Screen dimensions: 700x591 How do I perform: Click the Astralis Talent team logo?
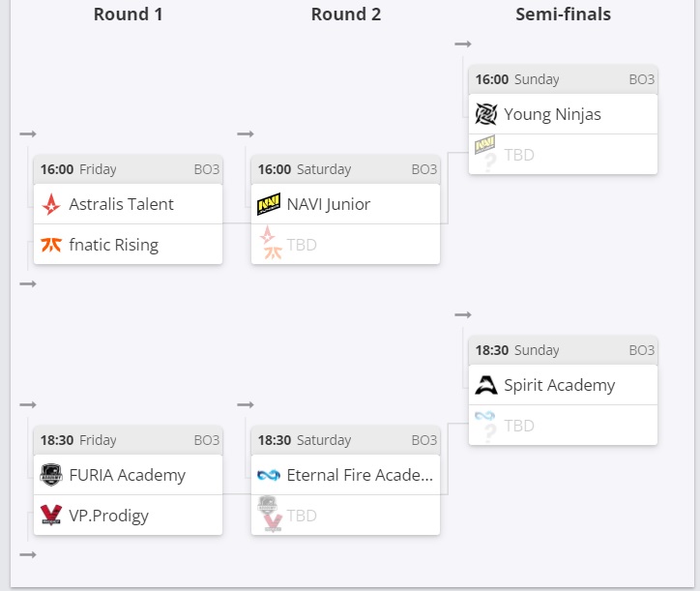[x=51, y=204]
